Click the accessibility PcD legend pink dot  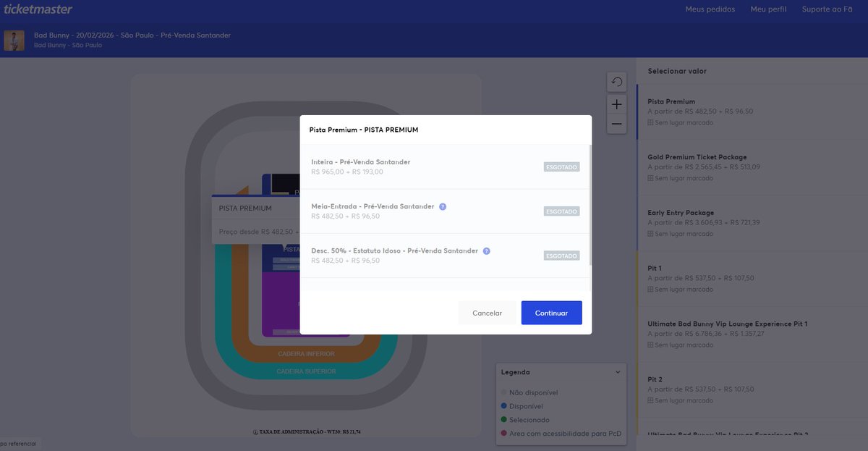coord(503,434)
